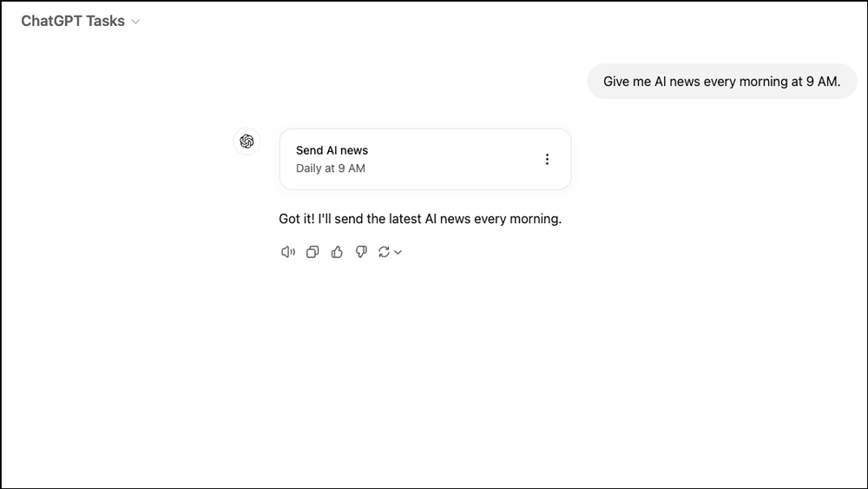Open the Send AI news task title
The height and width of the screenshot is (489, 868).
[332, 150]
